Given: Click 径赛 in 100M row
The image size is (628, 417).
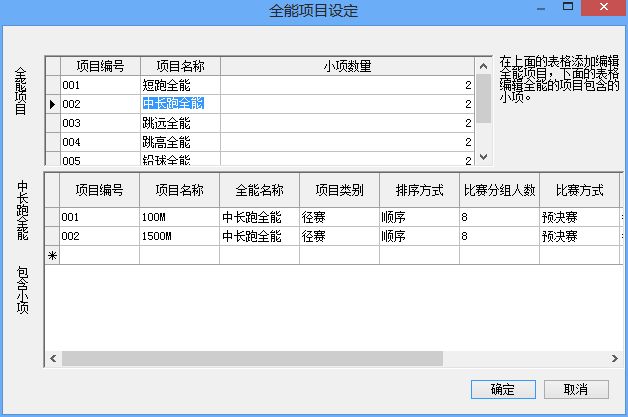Looking at the screenshot, I should [340, 217].
